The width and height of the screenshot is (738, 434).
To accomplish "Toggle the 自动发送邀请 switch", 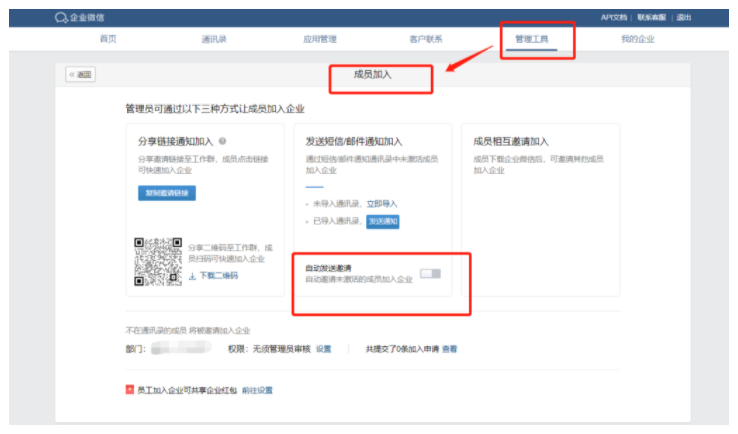I will click(x=430, y=273).
